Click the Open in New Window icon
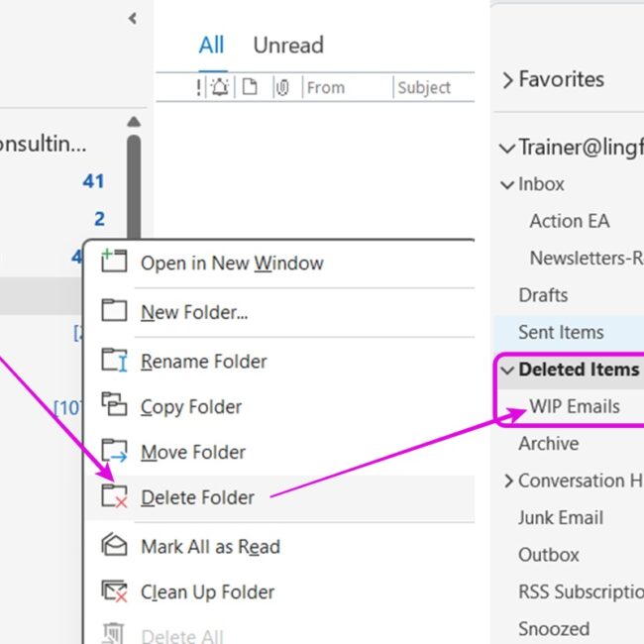The height and width of the screenshot is (644, 644). pos(115,263)
